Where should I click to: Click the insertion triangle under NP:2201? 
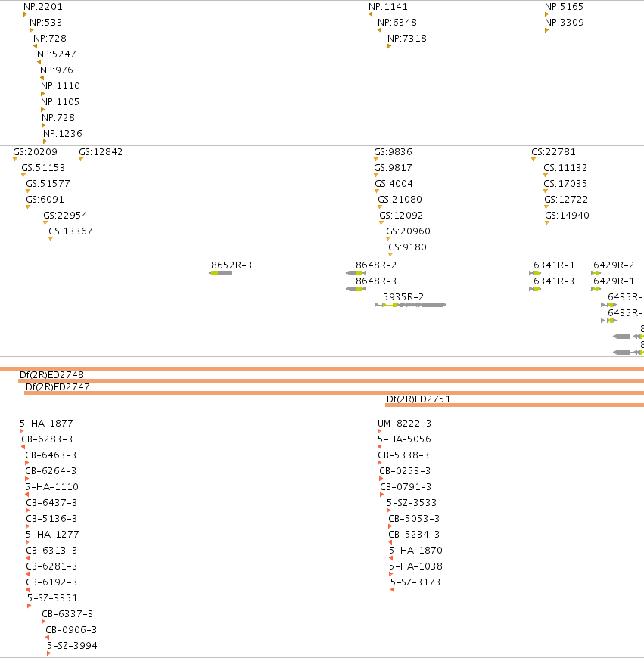click(25, 14)
